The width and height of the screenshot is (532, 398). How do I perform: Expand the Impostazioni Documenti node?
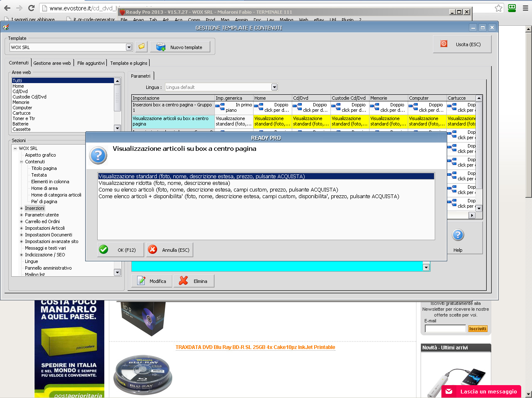22,235
